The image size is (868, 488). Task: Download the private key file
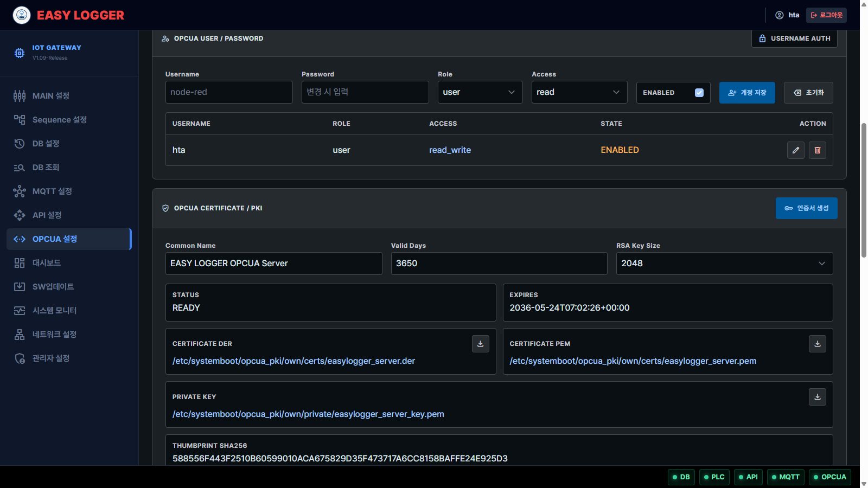coord(818,397)
